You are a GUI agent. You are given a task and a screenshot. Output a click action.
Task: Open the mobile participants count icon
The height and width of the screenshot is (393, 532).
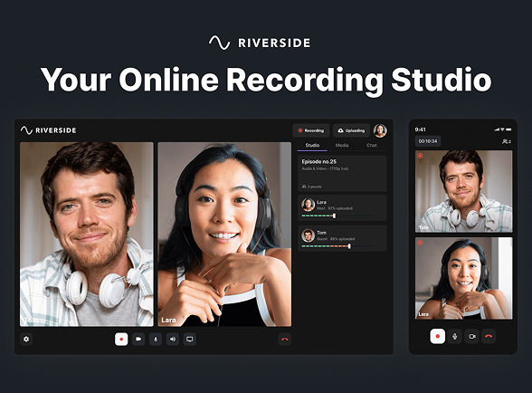tap(507, 141)
